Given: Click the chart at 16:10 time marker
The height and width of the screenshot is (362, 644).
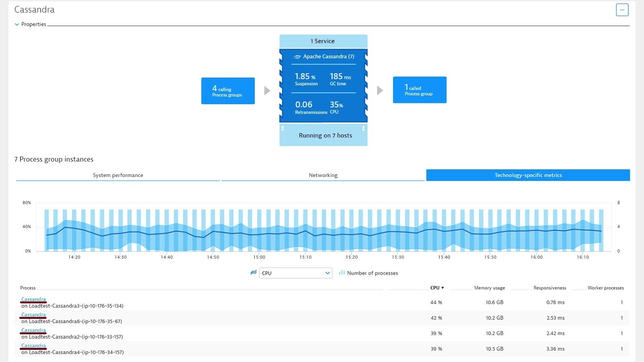Looking at the screenshot, I should tap(583, 257).
